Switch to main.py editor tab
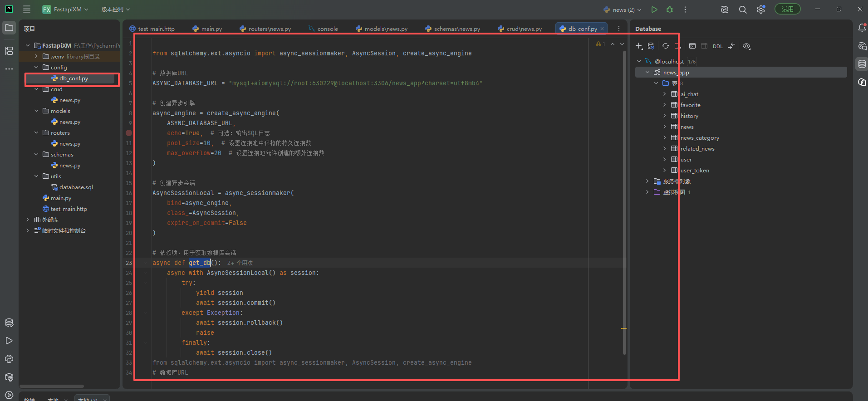 [207, 29]
